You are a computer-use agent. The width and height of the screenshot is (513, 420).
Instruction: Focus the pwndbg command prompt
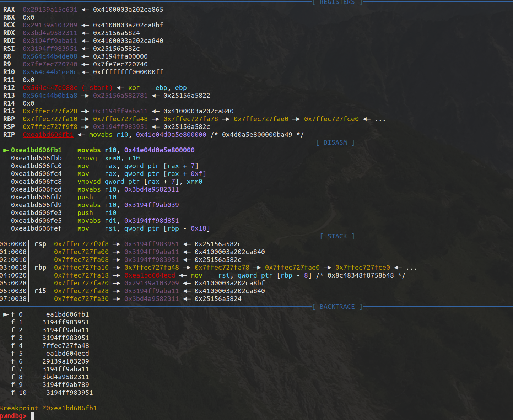32,416
